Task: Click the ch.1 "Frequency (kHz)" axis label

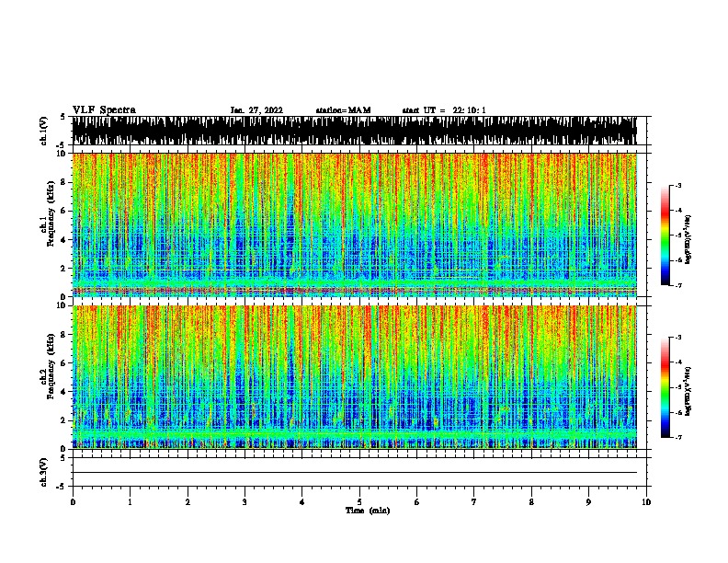Action: pos(51,213)
